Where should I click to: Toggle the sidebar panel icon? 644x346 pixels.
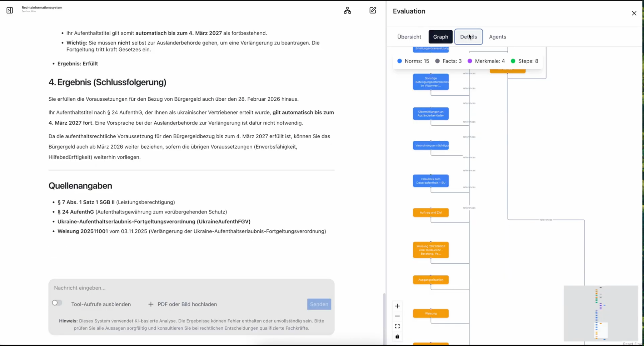click(10, 10)
